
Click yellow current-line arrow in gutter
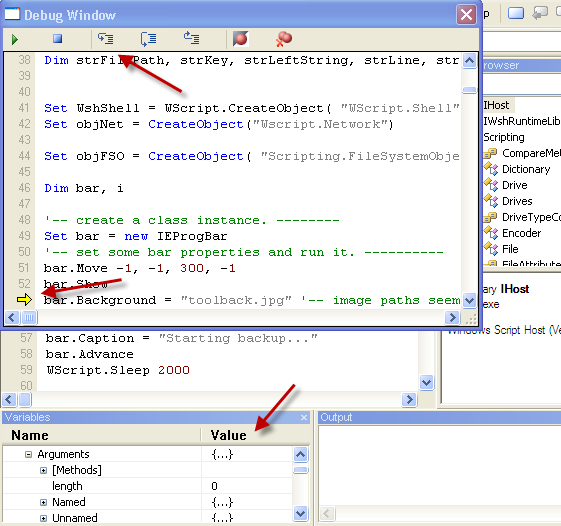click(x=24, y=300)
